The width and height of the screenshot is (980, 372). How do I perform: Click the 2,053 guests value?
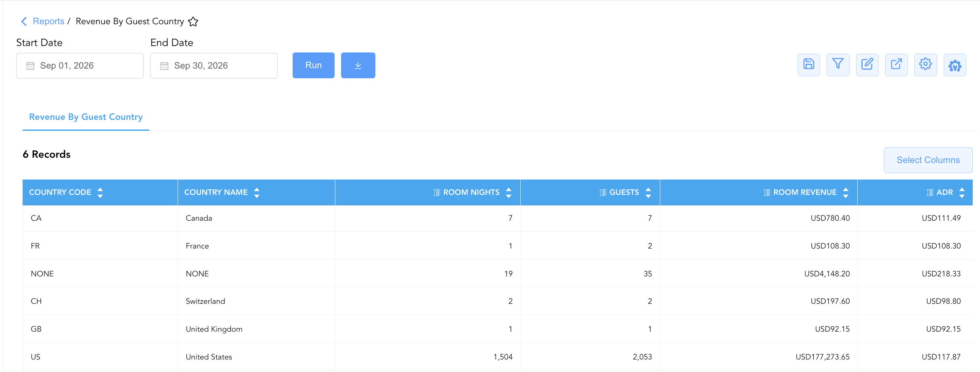643,357
